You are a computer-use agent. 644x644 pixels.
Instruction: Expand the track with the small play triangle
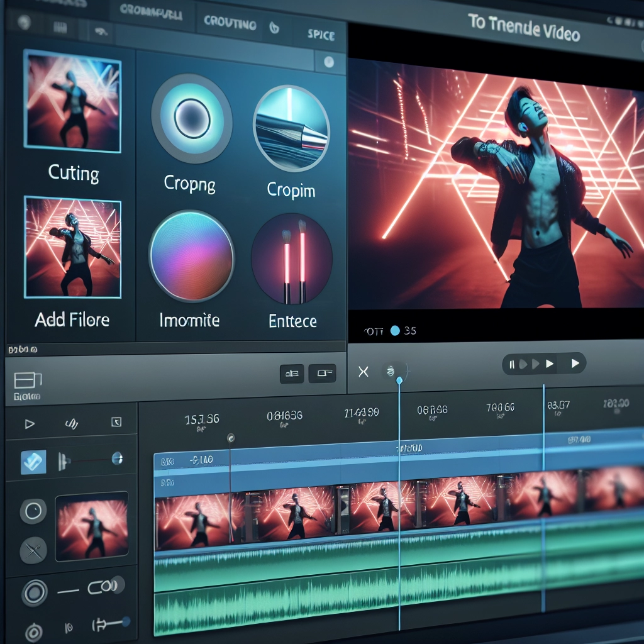30,424
